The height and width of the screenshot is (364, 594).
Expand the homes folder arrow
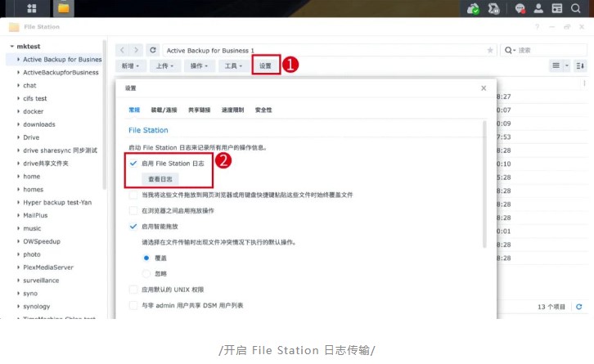(x=18, y=190)
